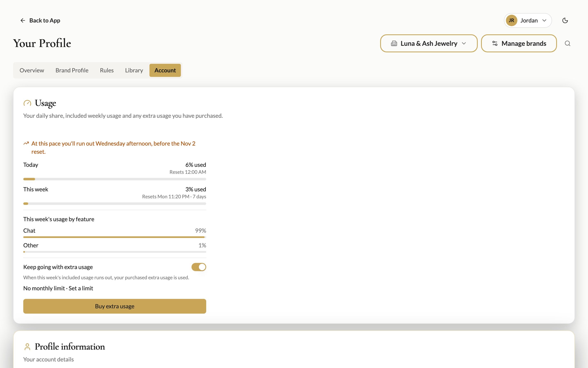Turn off Keep going with extra usage
The image size is (588, 368).
coord(198,267)
